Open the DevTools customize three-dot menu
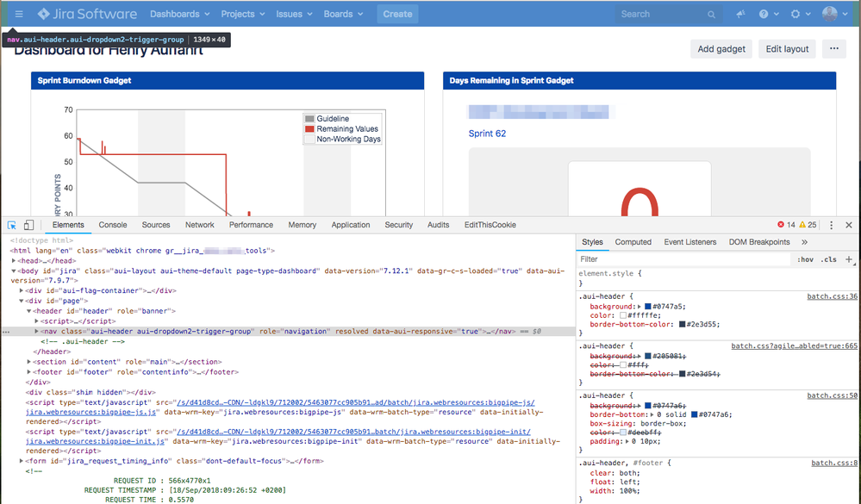The width and height of the screenshot is (861, 504). pos(830,224)
